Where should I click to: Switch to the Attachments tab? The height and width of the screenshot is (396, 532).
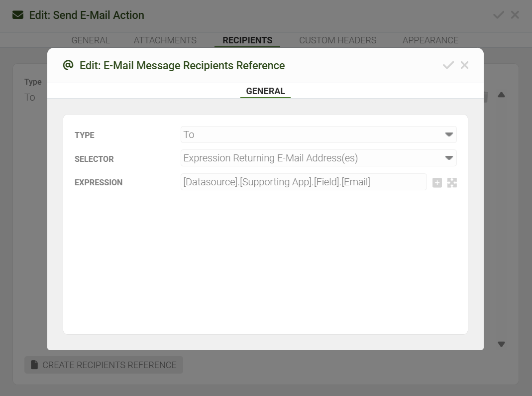pyautogui.click(x=165, y=40)
